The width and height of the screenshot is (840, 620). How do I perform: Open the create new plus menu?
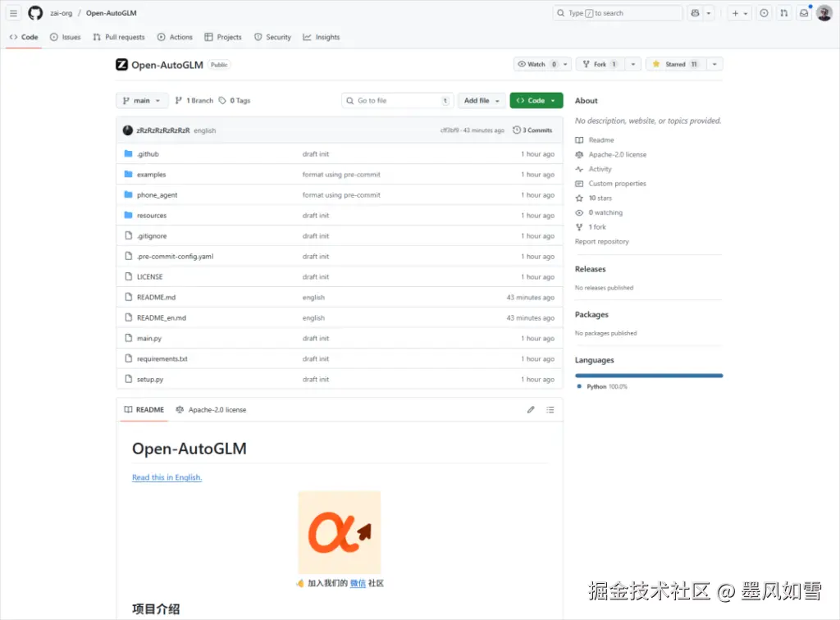pos(739,13)
